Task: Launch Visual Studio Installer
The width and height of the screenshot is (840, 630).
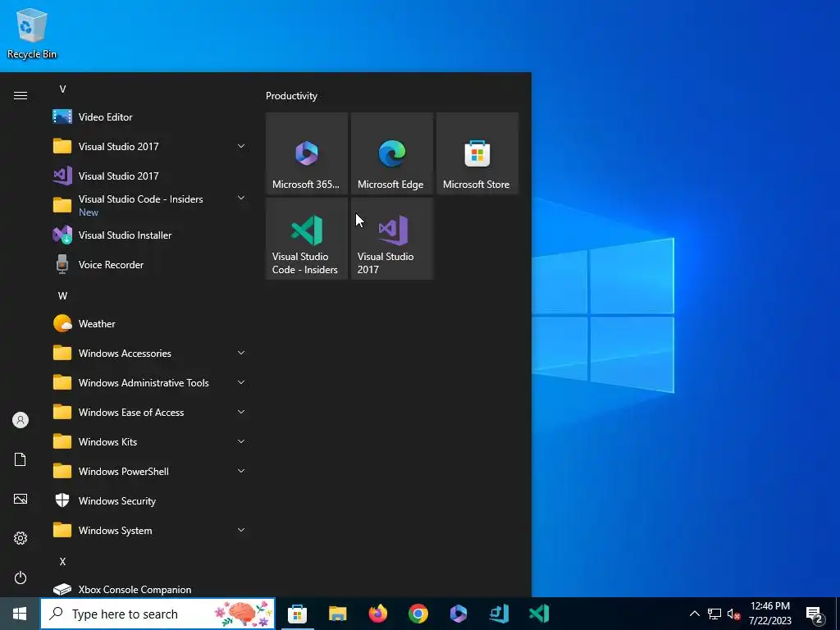Action: [x=150, y=235]
